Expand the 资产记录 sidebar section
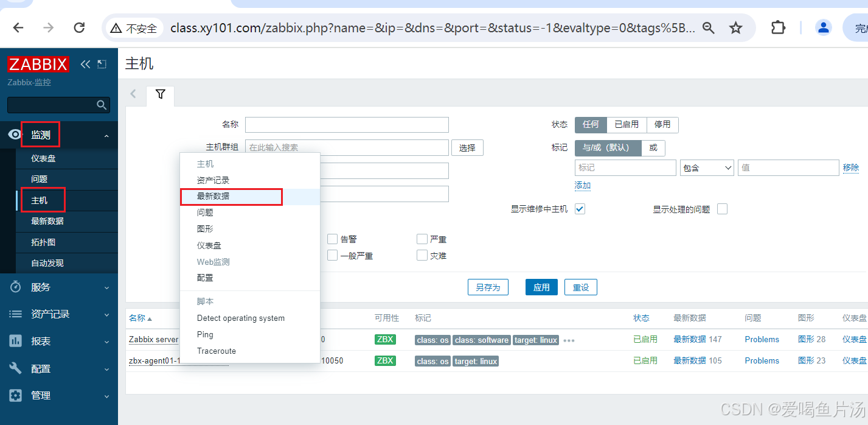The image size is (868, 425). click(106, 315)
